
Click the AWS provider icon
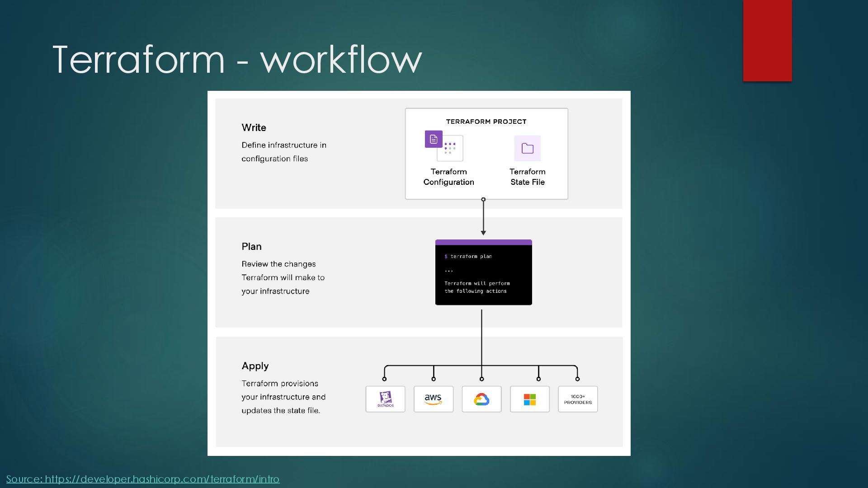(434, 399)
